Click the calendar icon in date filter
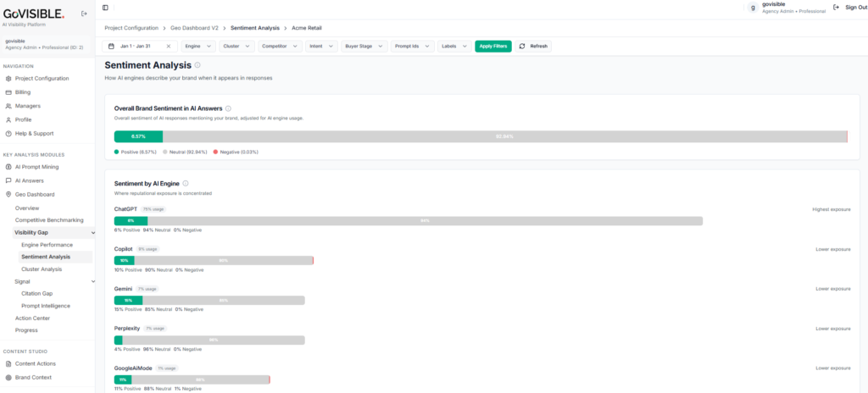 click(111, 46)
